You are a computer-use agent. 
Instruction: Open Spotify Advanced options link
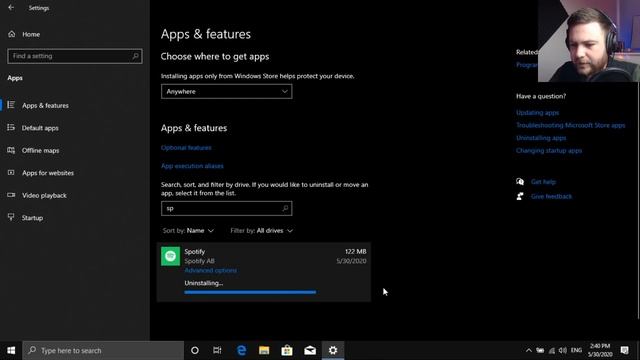[210, 270]
